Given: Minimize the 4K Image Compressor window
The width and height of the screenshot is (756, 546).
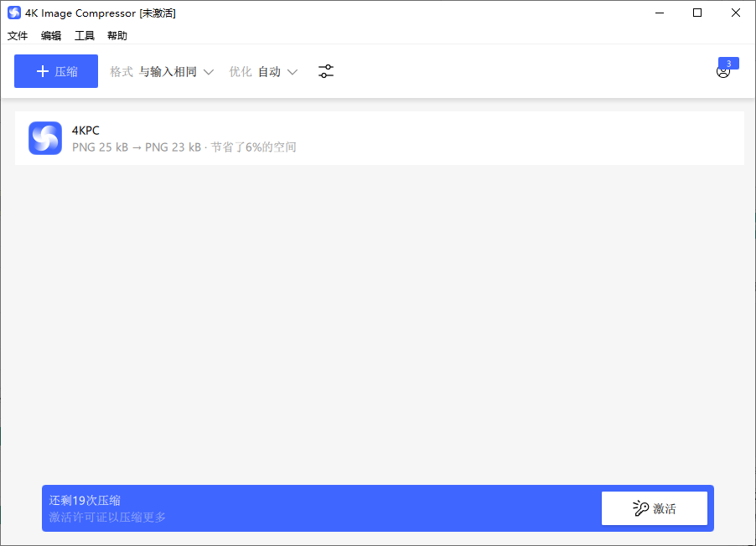Looking at the screenshot, I should click(660, 13).
